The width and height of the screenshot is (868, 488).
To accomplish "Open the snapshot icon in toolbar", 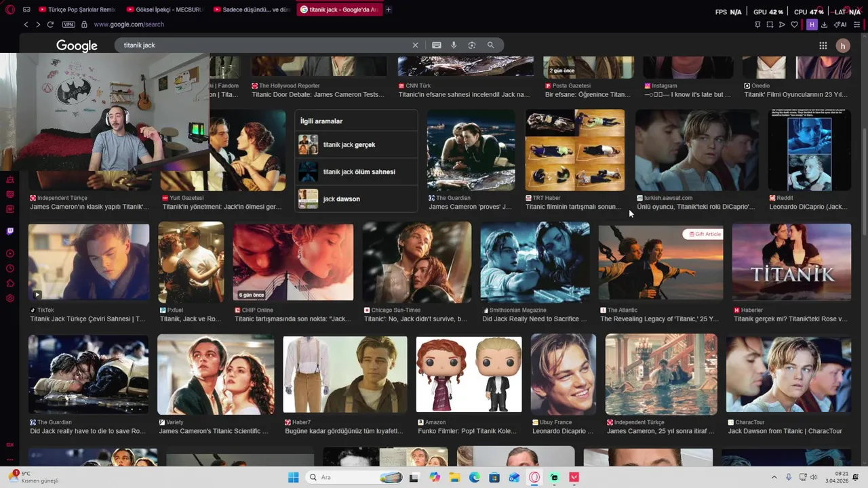I will 770,24.
